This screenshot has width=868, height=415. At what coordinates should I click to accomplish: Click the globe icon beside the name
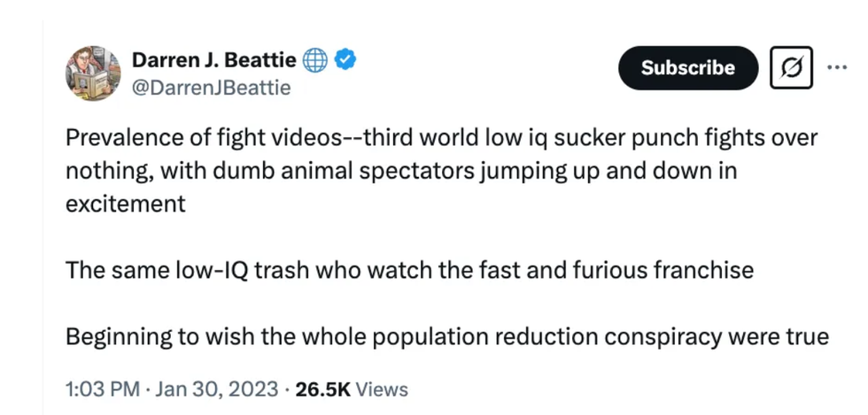coord(314,60)
